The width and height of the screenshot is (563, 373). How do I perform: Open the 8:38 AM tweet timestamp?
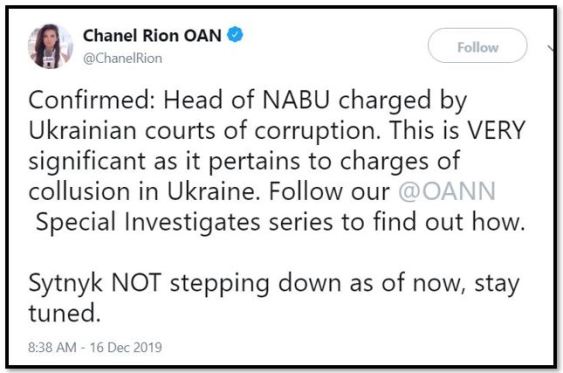[52, 347]
